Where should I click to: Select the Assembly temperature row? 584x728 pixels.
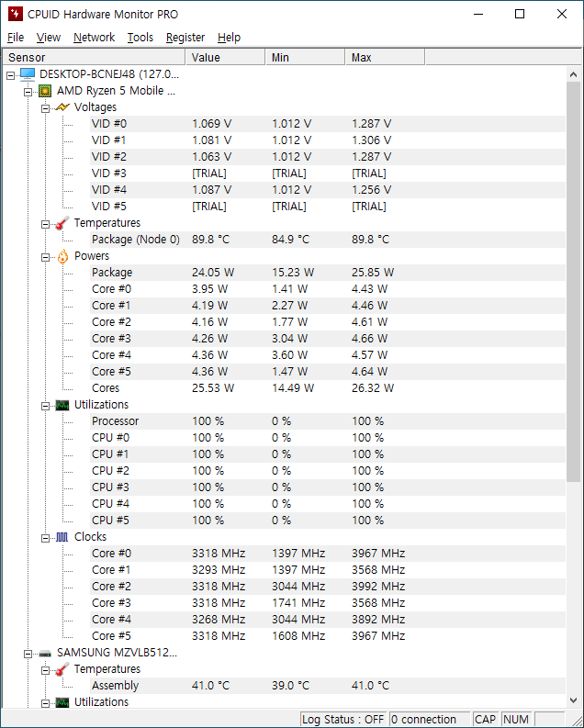click(x=328, y=686)
